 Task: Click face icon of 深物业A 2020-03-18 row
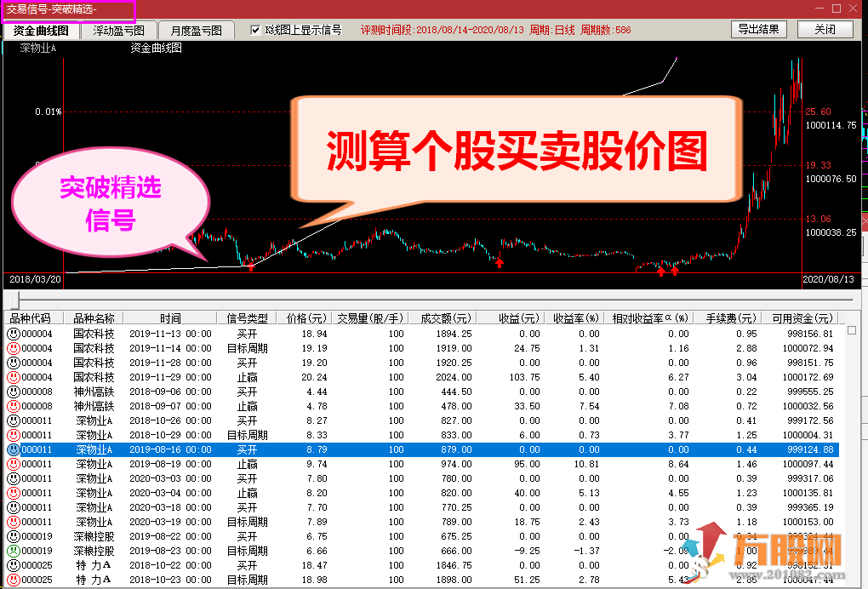point(14,507)
